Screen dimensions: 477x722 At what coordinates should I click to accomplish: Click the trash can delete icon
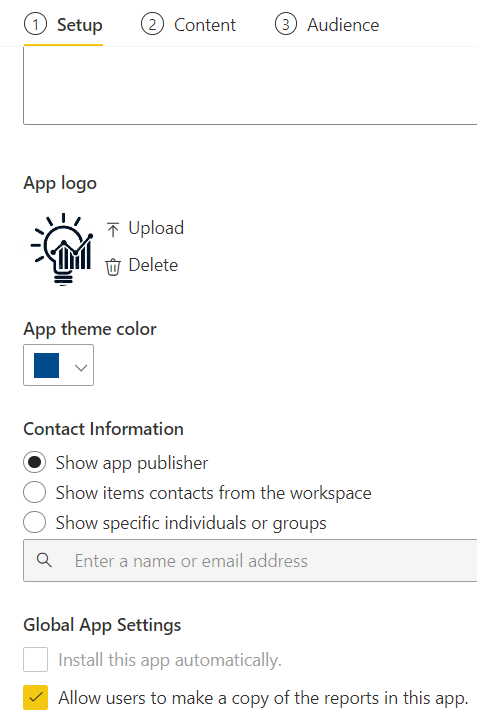pos(113,267)
